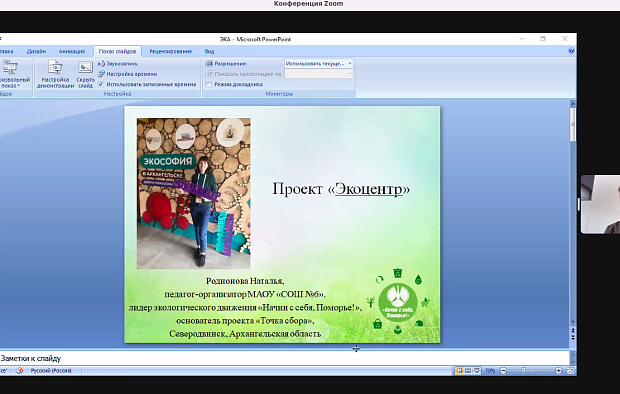620x394 pixels.
Task: Zoom out with the minus button
Action: [503, 371]
